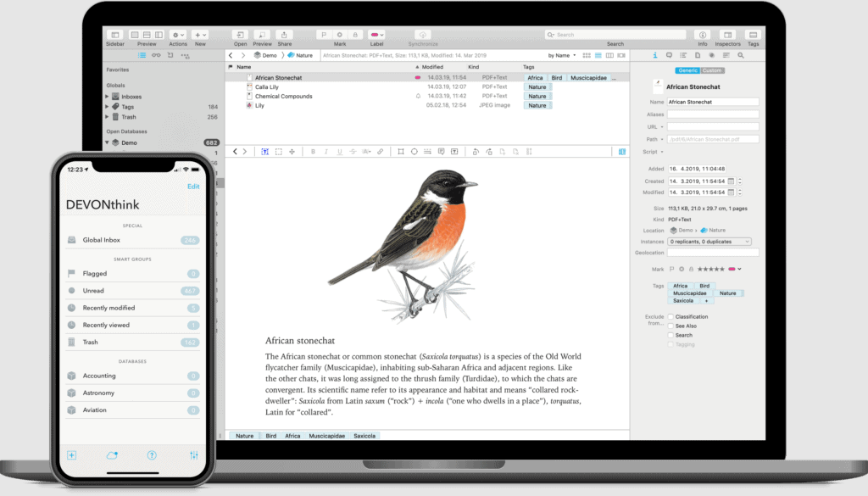This screenshot has height=496, width=868.
Task: Collapse the Demo database in sidebar
Action: [x=108, y=142]
